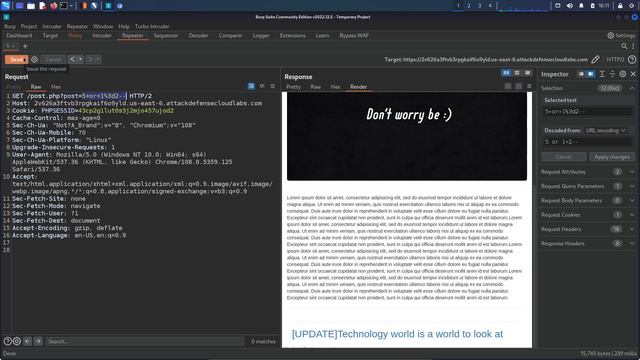
Task: Set top-bottom request/response layout
Action: point(517,73)
